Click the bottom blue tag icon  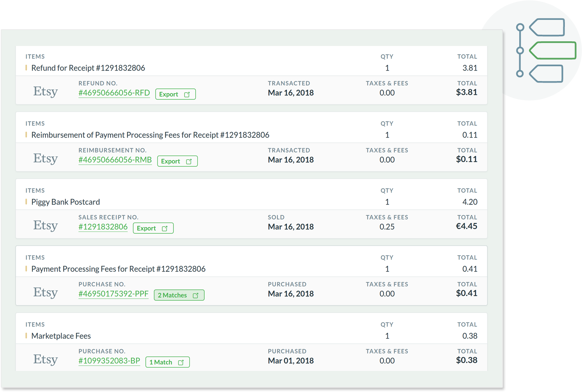click(546, 74)
